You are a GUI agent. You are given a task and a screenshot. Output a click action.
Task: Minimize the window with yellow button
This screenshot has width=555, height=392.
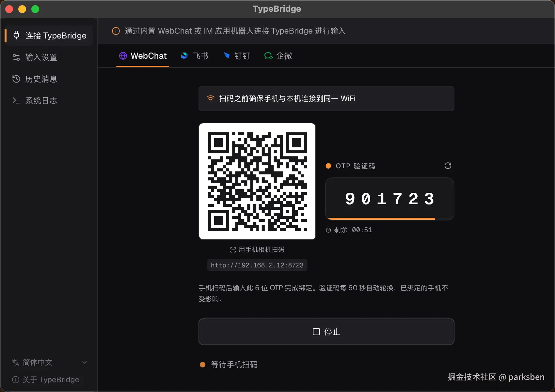point(22,9)
